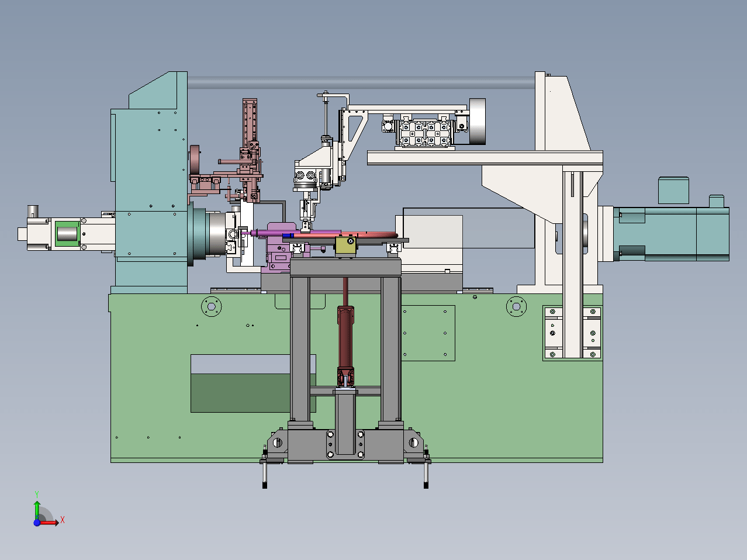Click the blue Z origin dot of triad

tap(37, 523)
